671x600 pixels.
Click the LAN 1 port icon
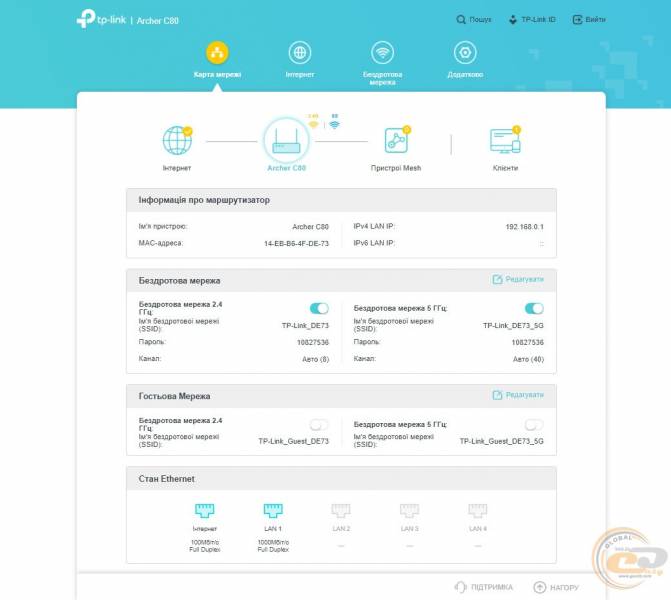point(273,510)
